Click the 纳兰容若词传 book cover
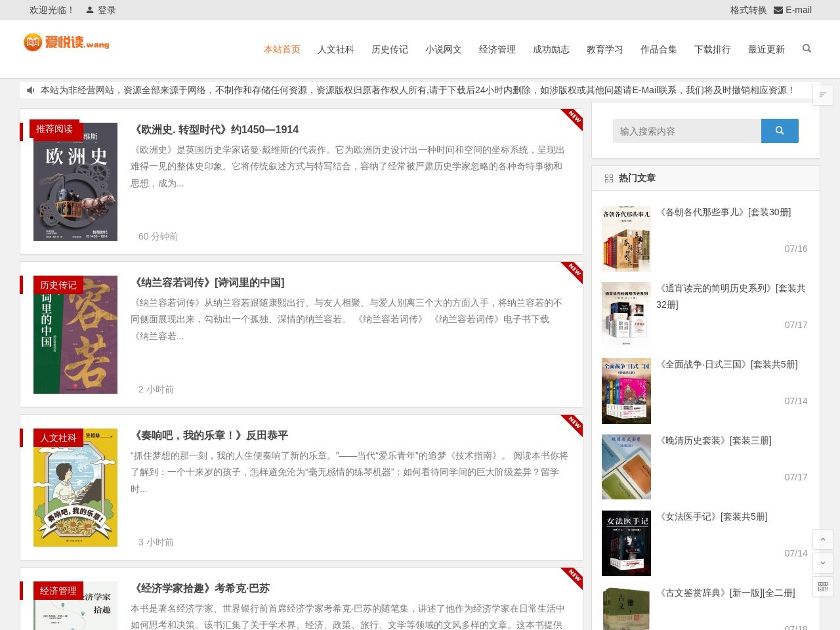The width and height of the screenshot is (840, 630). pos(75,335)
